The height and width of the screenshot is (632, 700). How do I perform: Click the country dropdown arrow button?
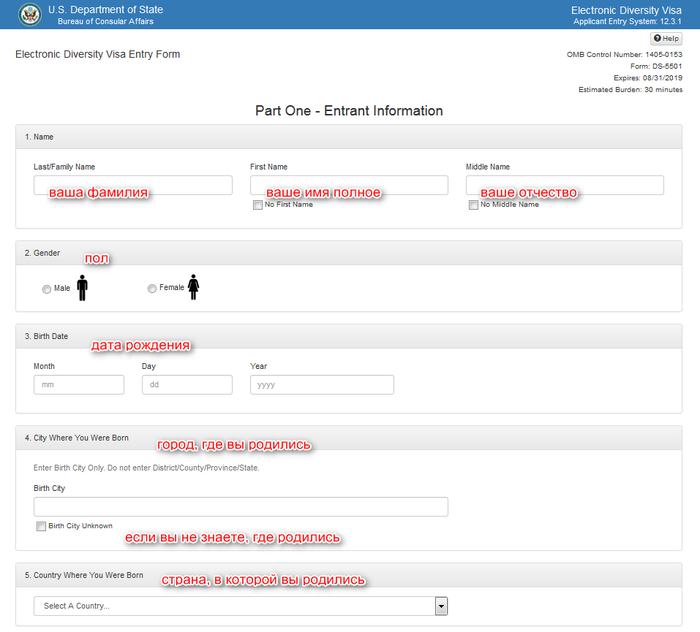tap(441, 606)
